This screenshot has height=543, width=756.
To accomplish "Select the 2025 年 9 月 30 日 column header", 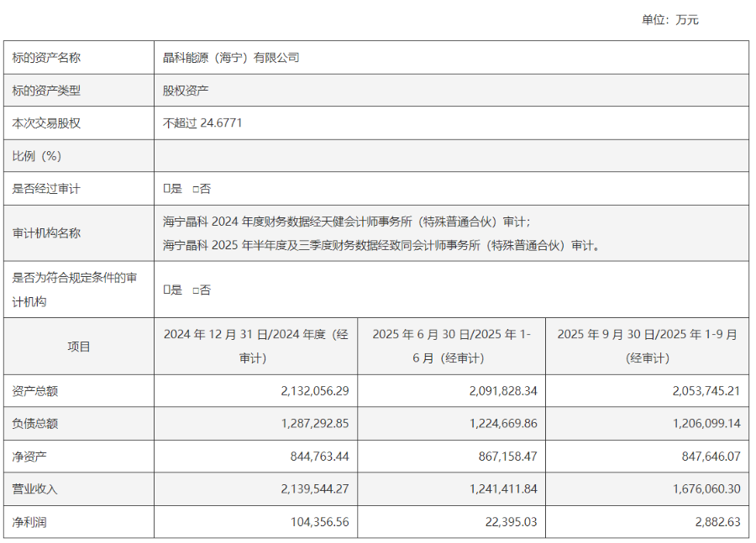I will point(647,347).
